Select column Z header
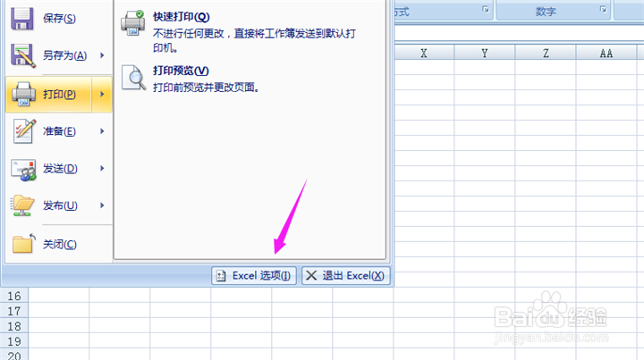 pyautogui.click(x=546, y=53)
